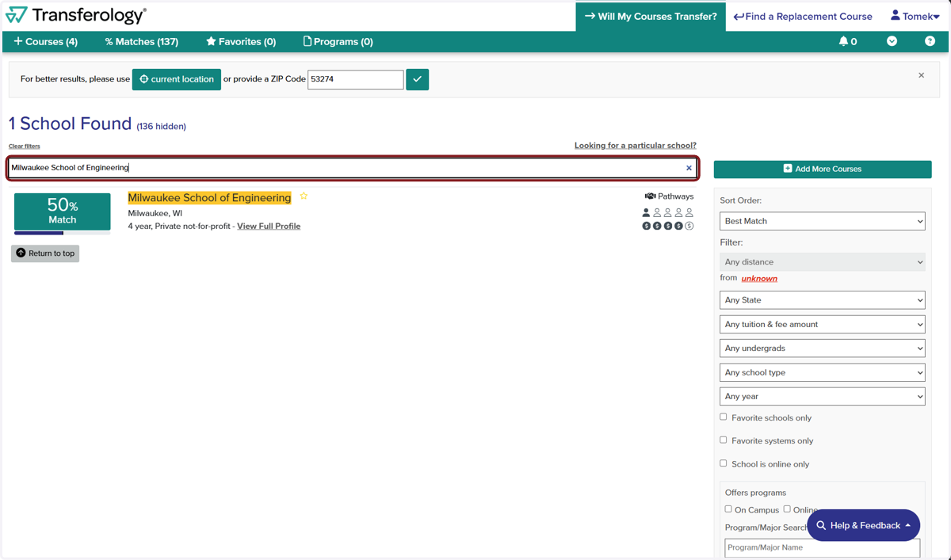This screenshot has height=560, width=951.
Task: Tick the Online programs checkbox
Action: (787, 509)
